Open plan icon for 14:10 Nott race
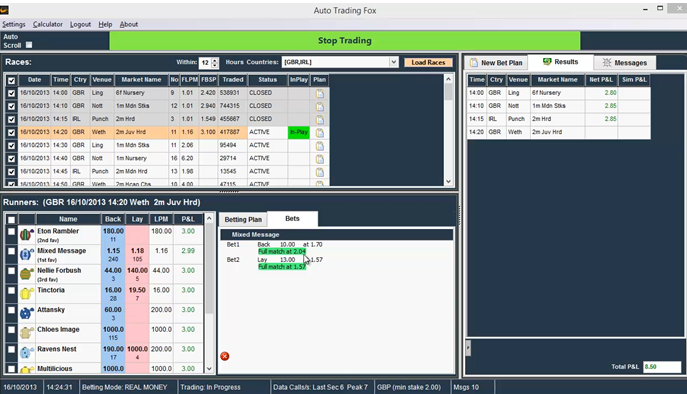Screen dimensions: 687x394 pos(320,106)
